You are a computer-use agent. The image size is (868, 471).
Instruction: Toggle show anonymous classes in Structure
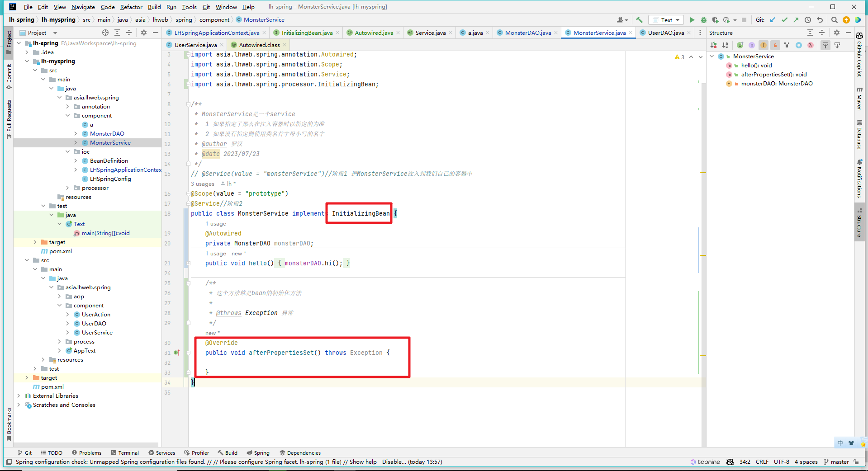click(799, 45)
